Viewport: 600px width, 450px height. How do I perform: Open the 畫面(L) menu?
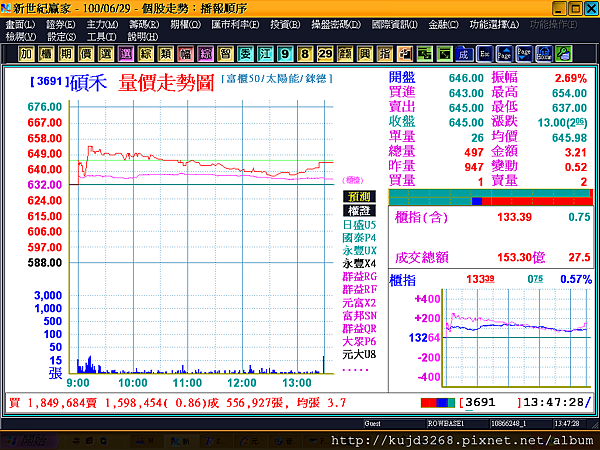click(x=20, y=24)
